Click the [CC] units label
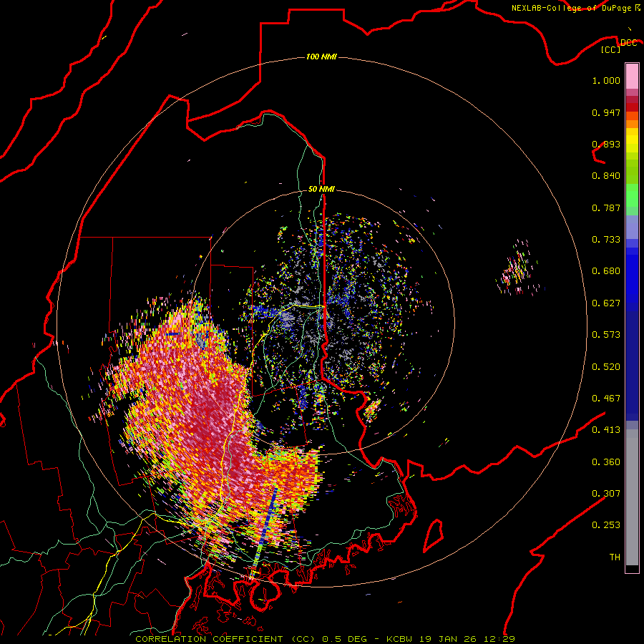Image resolution: width=644 pixels, height=644 pixels. coord(611,49)
